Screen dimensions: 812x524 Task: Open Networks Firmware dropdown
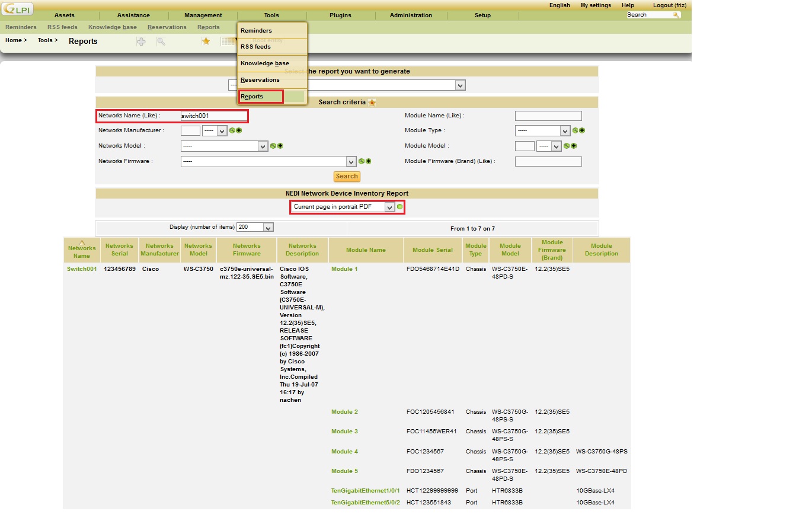click(x=268, y=161)
